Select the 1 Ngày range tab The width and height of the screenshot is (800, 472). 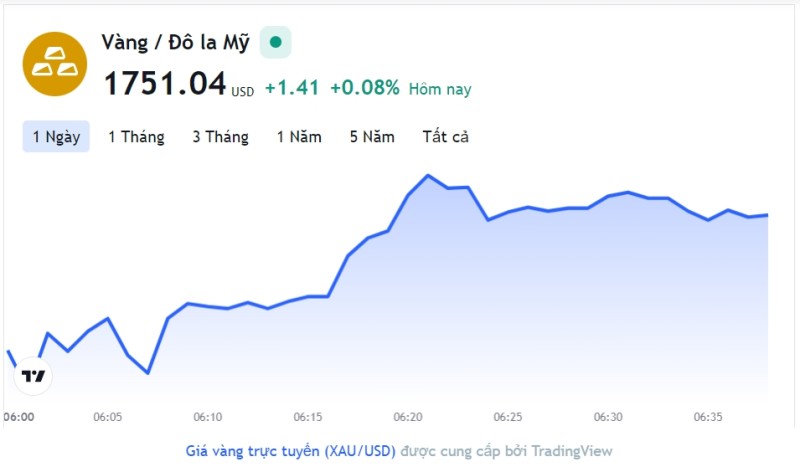tap(56, 137)
